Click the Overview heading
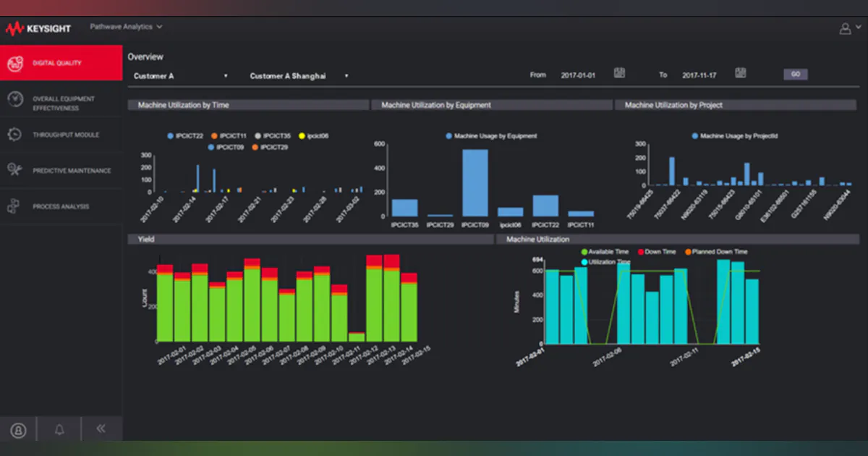The width and height of the screenshot is (868, 456). (145, 56)
